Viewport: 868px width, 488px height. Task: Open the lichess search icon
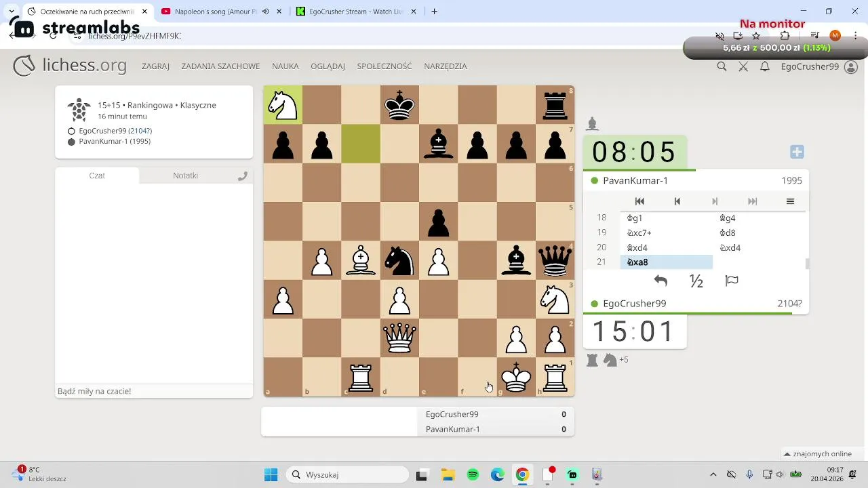pyautogui.click(x=722, y=66)
